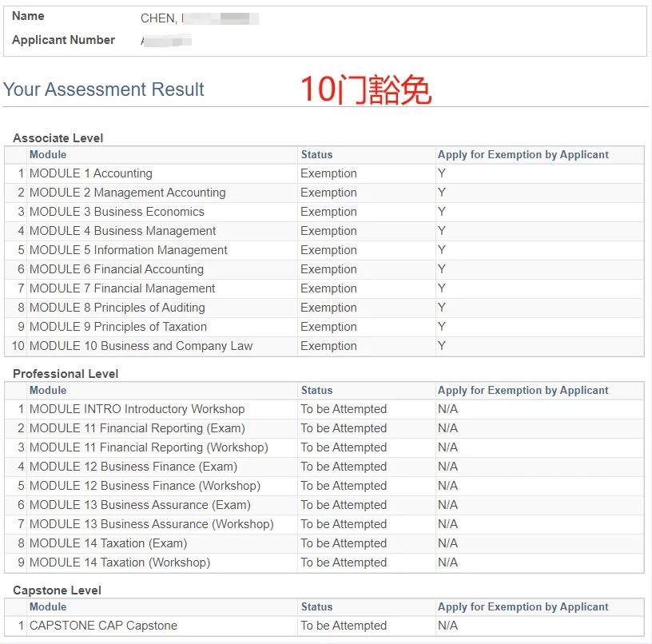Click Associate Level's "Apply for Exemption by Applicant" header
652x644 pixels.
click(523, 155)
